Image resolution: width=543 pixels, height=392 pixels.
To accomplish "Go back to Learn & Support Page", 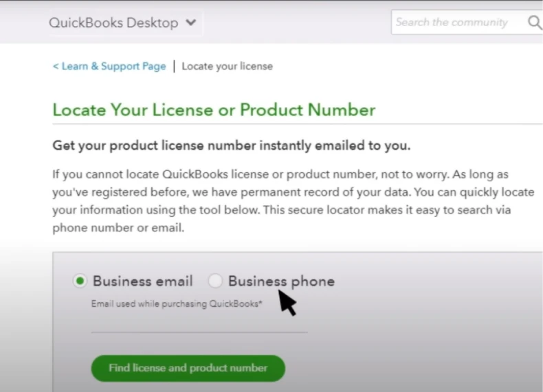I will 109,66.
